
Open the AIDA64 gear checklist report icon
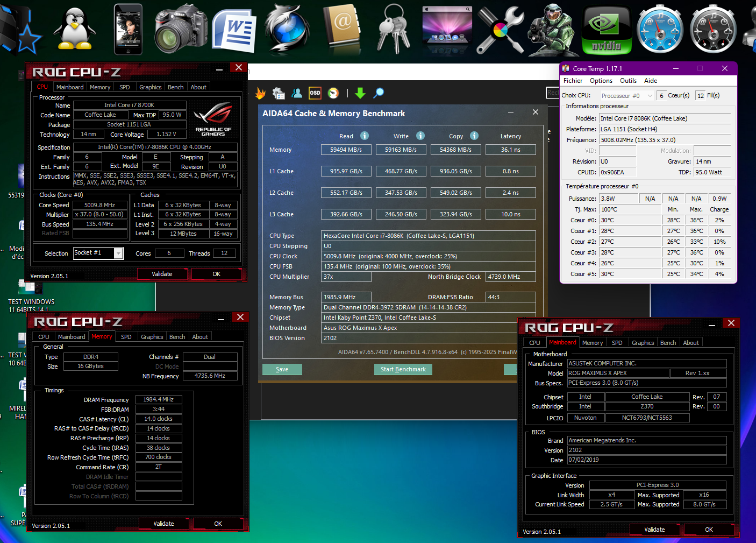(x=279, y=93)
